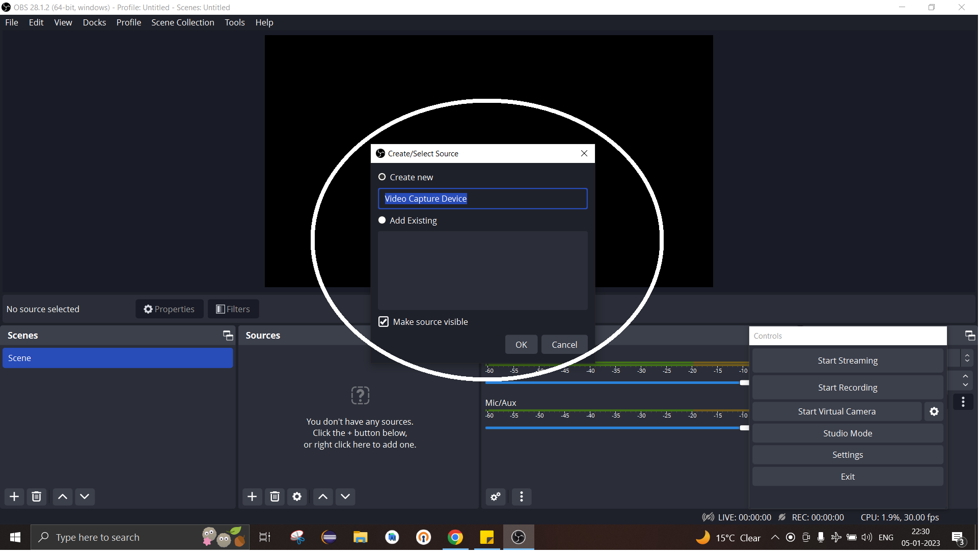Screen dimensions: 980x554
Task: Close the Create/Select Source dialog
Action: coord(585,154)
